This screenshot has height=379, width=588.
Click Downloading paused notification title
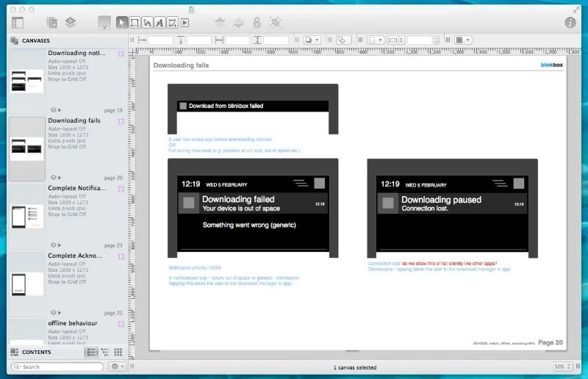[x=442, y=200]
